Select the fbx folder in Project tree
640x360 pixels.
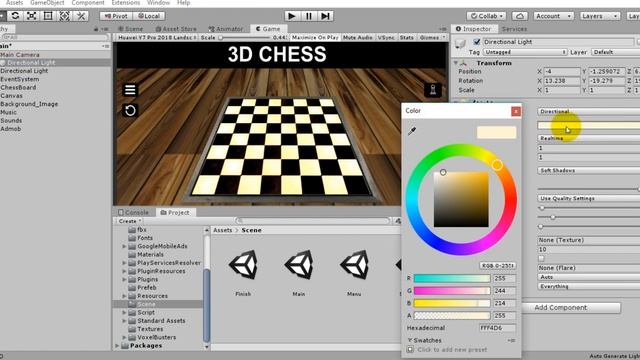coord(141,230)
